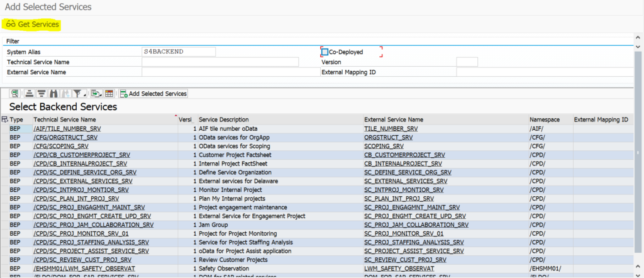Open the external LWM_SAFETY_OBSERVAT link
Screen dimensions: 644x278
pyautogui.click(x=399, y=268)
